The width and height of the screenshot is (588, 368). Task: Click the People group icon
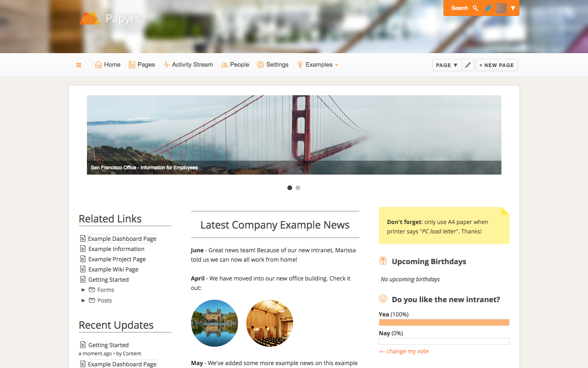225,65
